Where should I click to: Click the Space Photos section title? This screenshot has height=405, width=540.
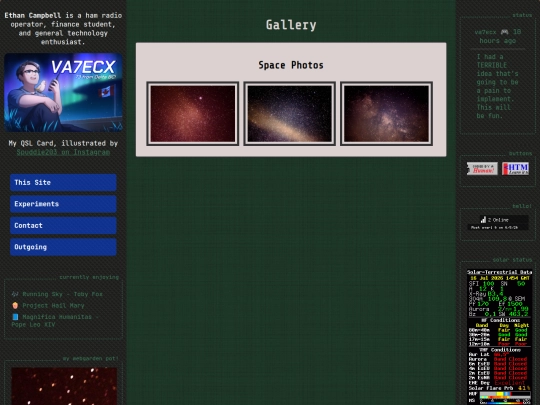point(291,65)
